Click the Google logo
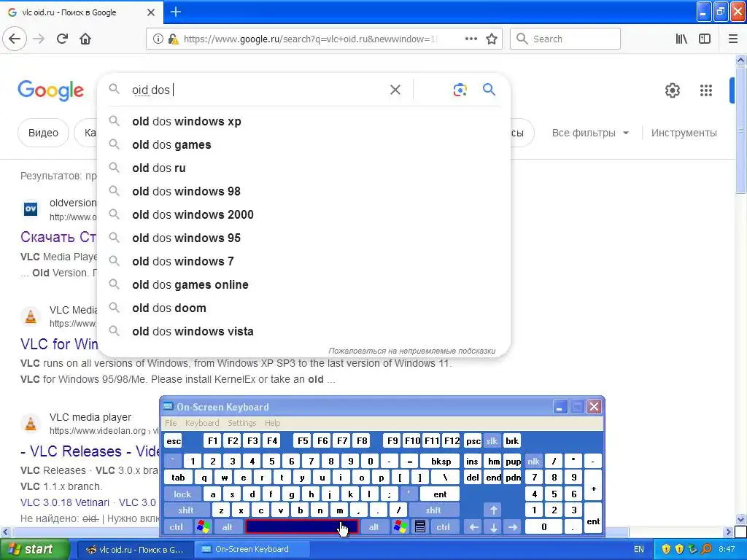This screenshot has height=560, width=747. [50, 90]
